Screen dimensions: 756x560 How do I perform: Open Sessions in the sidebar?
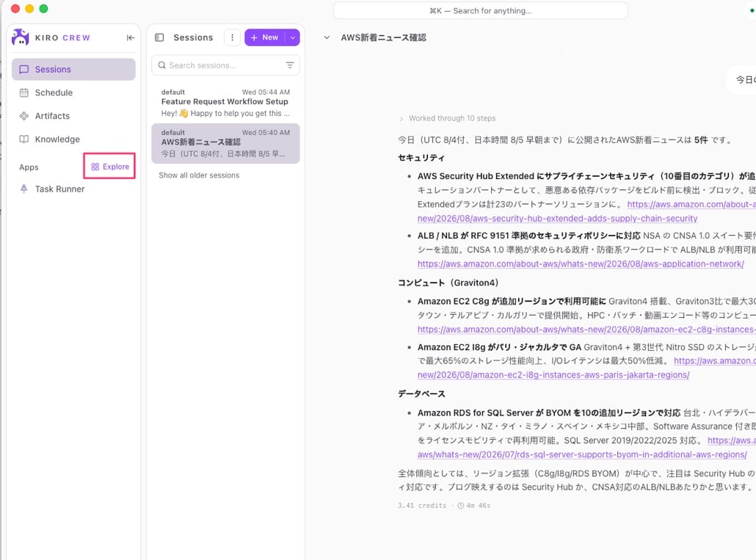pyautogui.click(x=73, y=70)
